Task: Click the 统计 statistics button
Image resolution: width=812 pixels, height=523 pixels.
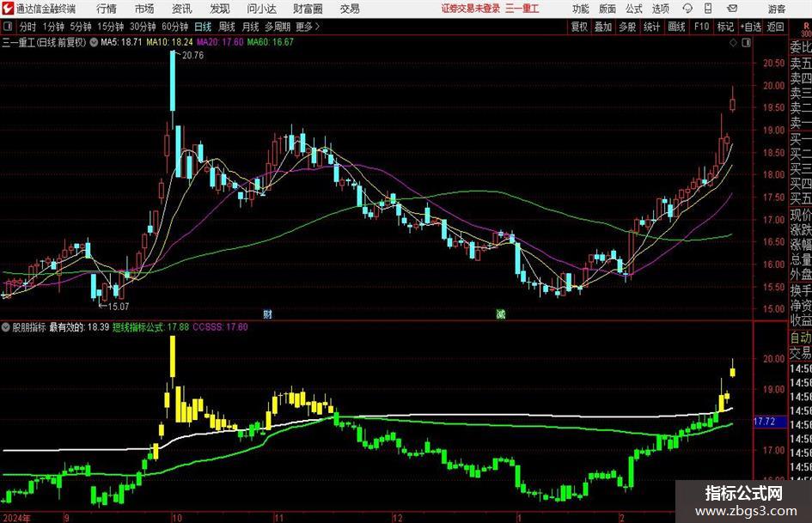Action: [651, 27]
